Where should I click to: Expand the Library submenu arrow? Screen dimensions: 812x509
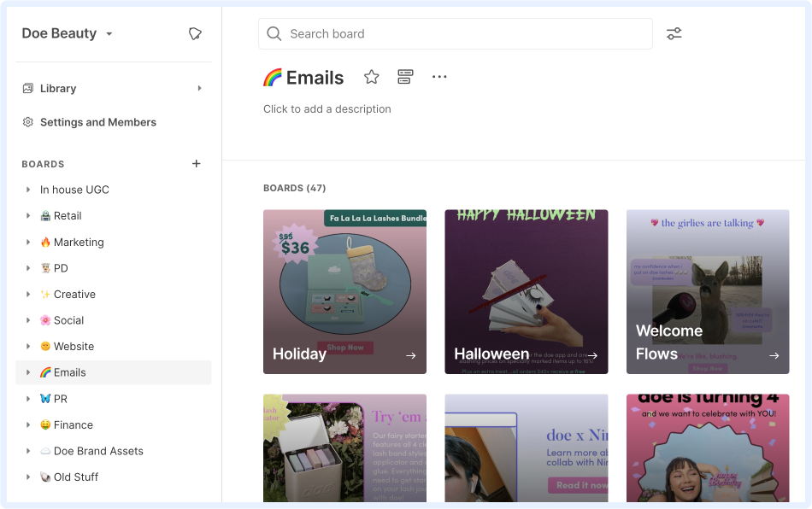click(199, 89)
